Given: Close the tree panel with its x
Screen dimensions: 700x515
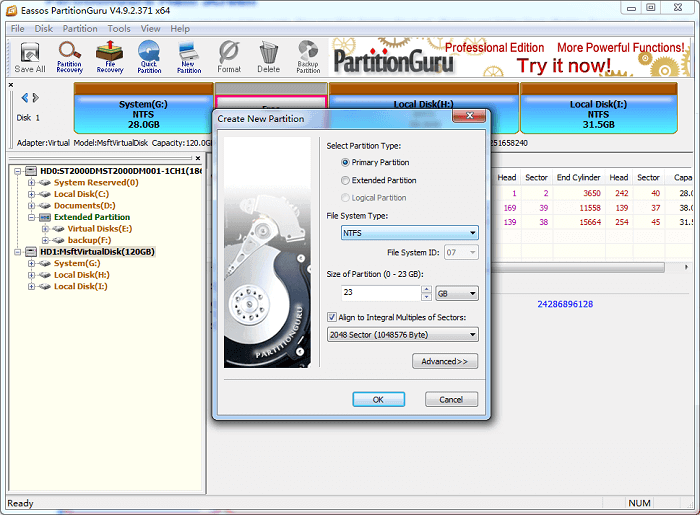Looking at the screenshot, I should [198, 158].
